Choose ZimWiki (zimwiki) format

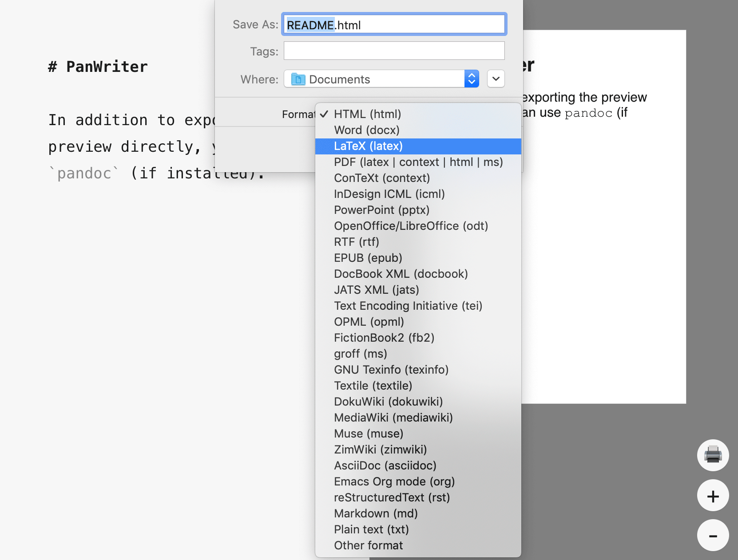point(418,450)
